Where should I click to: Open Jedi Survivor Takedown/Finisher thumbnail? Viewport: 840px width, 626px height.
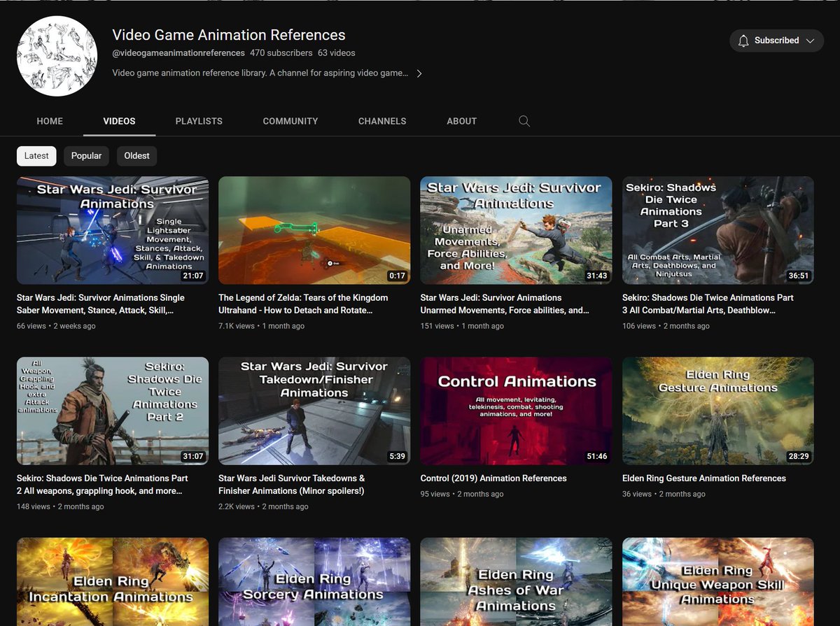(314, 411)
